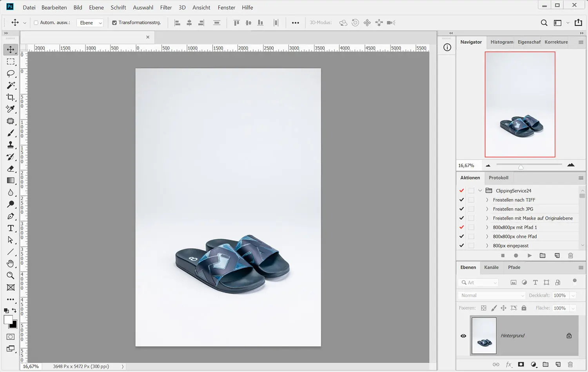Viewport: 588px width, 372px height.
Task: Open the Normal blend mode dropdown
Action: coord(492,296)
